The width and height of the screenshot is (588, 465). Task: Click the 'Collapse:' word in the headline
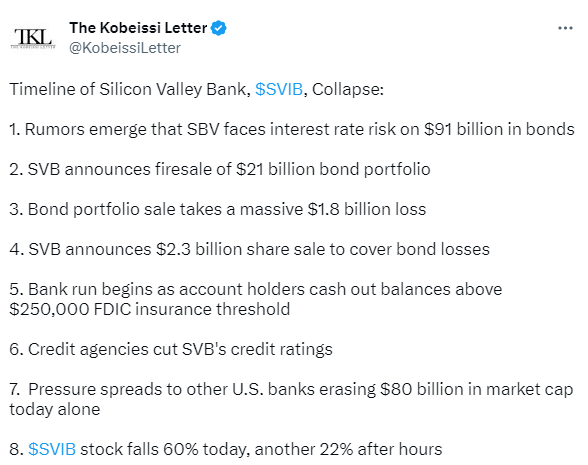click(x=348, y=89)
